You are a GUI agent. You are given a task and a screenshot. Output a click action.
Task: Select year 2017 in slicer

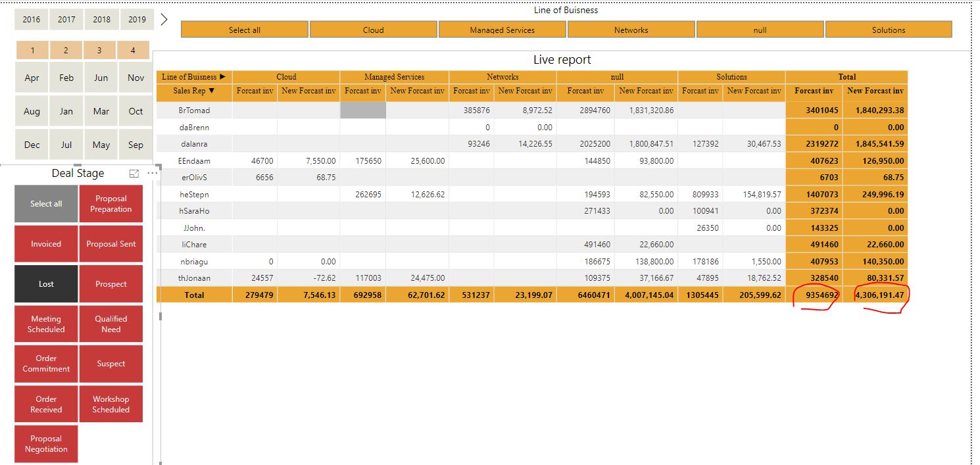[x=66, y=19]
